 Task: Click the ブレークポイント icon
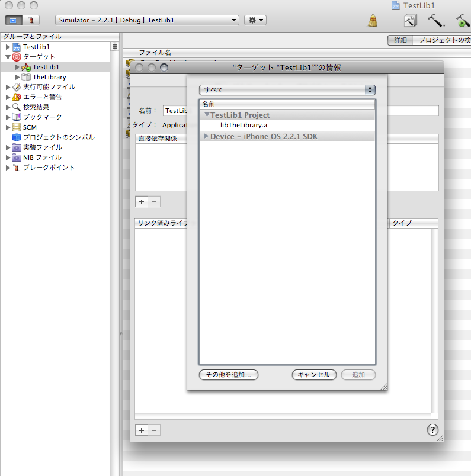tap(17, 168)
